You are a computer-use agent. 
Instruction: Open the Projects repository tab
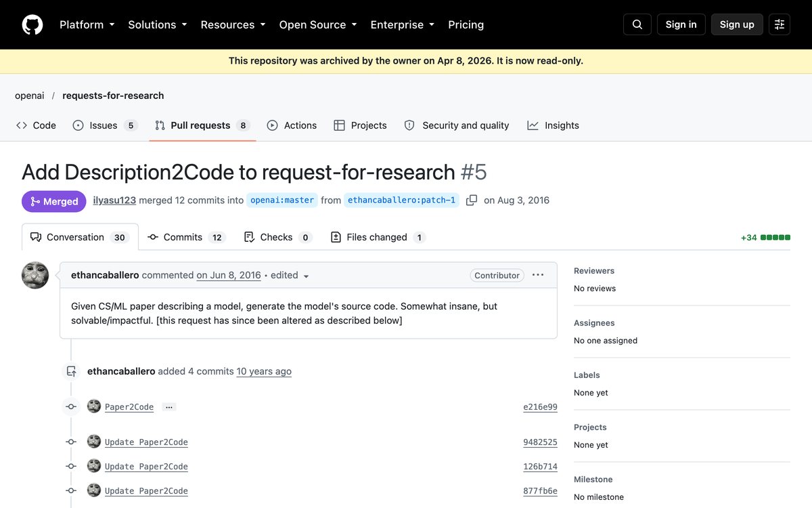[360, 125]
